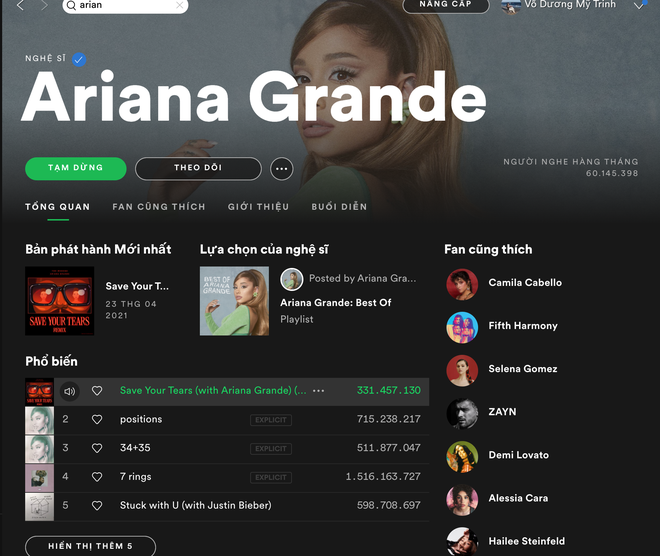Select Stuck with U track title
Screen dimensions: 660x556
(196, 505)
